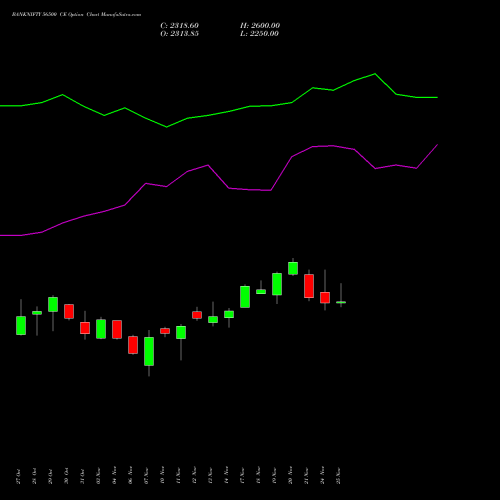This screenshot has width=500, height=500.
Task: Click the close value 'C: 2318.60'
Action: click(x=179, y=26)
